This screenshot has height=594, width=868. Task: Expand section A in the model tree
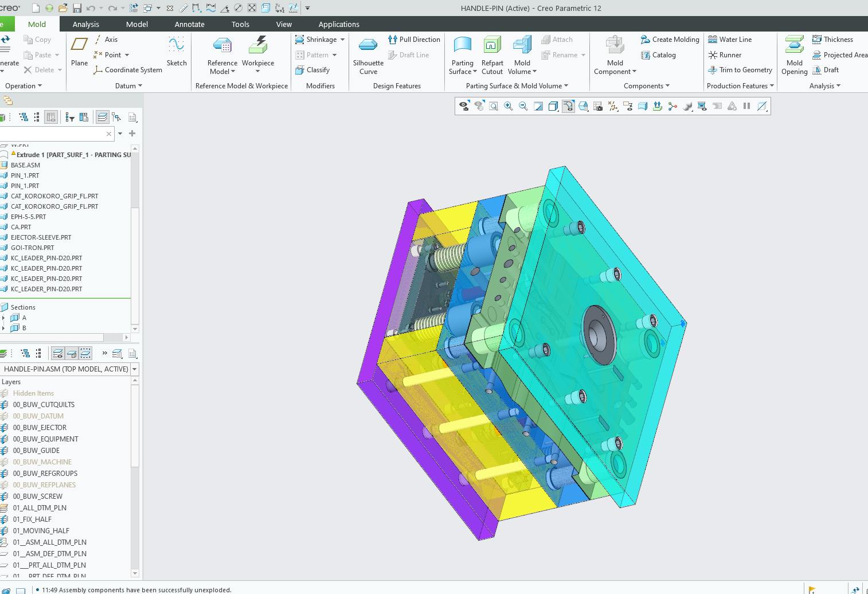[3, 318]
